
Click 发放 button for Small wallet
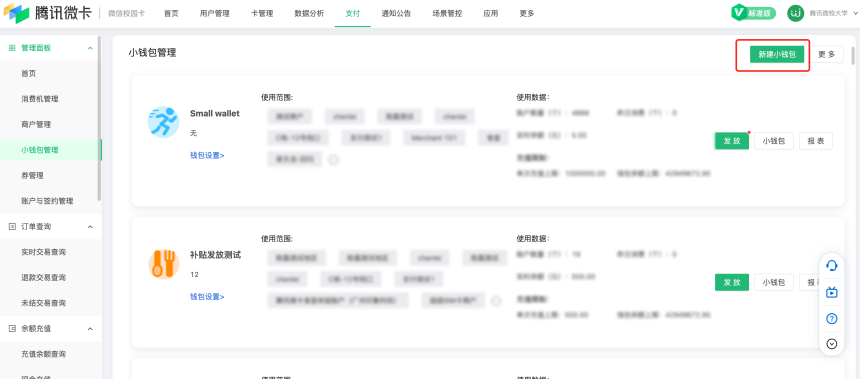(x=732, y=141)
